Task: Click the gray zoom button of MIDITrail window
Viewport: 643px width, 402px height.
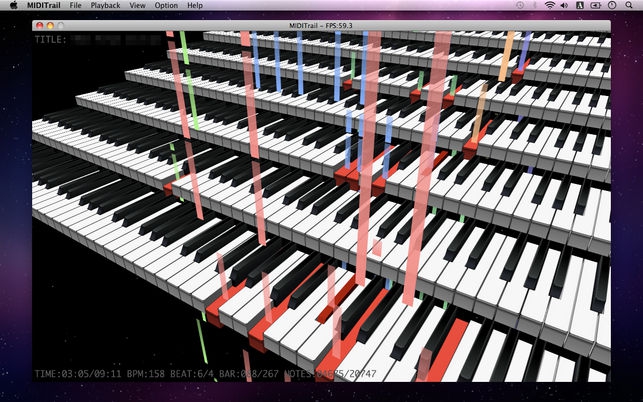Action: pyautogui.click(x=60, y=25)
